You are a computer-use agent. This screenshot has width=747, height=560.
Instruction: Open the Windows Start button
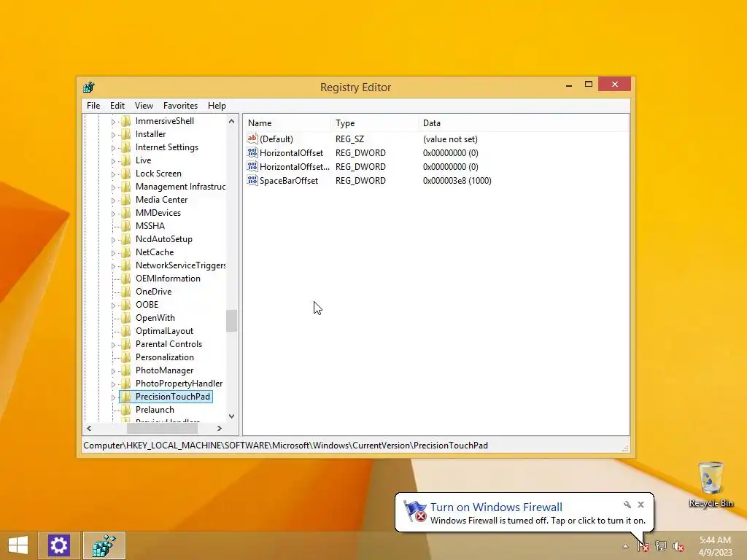coord(18,545)
